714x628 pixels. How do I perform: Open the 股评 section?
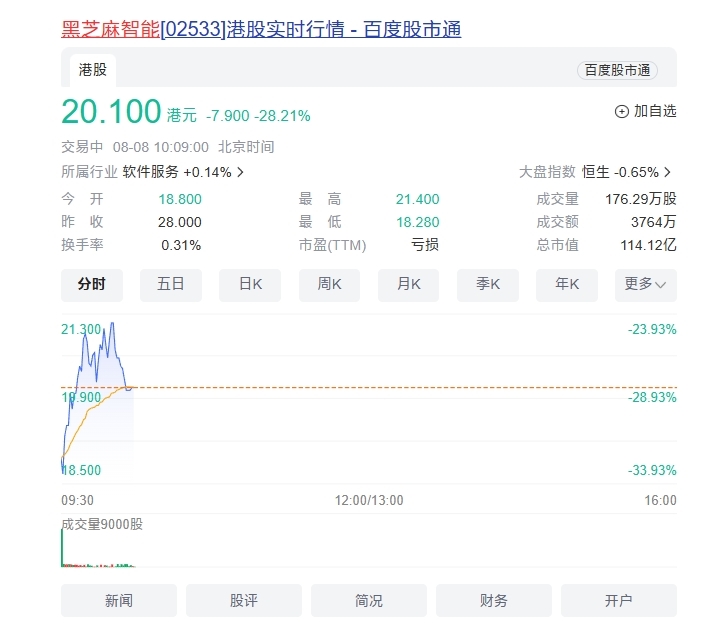coord(244,601)
